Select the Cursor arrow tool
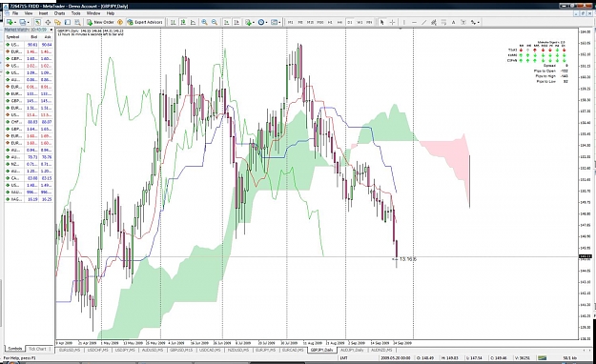 click(382, 23)
